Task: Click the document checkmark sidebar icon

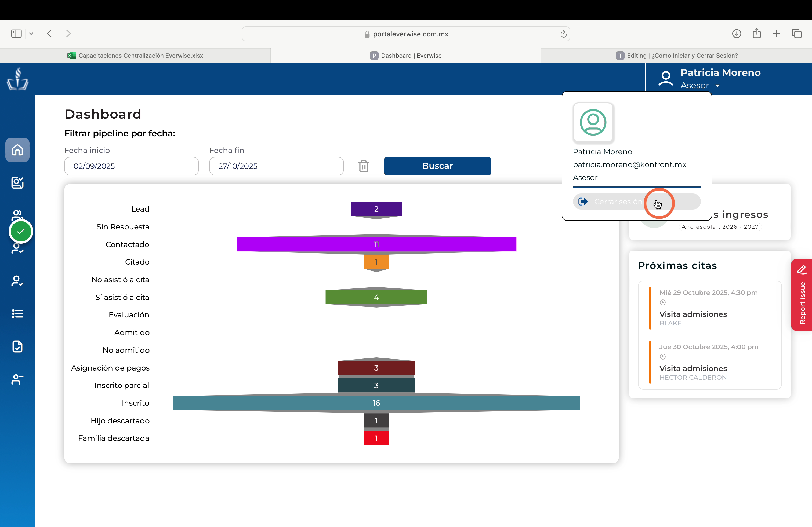Action: click(17, 346)
